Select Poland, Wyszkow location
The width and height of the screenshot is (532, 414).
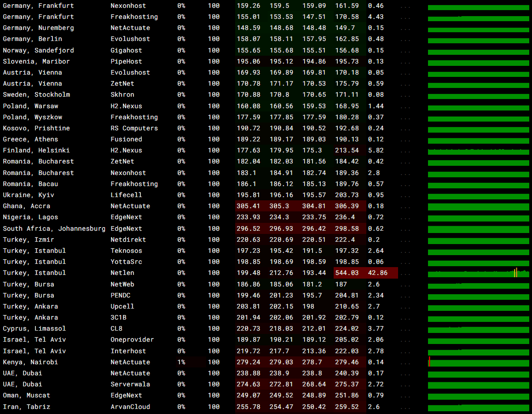click(x=33, y=117)
